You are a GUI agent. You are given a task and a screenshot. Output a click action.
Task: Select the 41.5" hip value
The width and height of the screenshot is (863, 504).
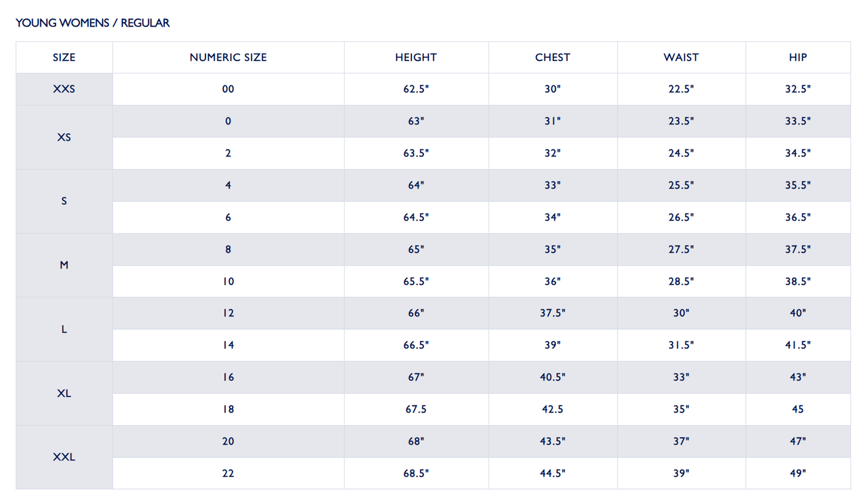(x=797, y=345)
